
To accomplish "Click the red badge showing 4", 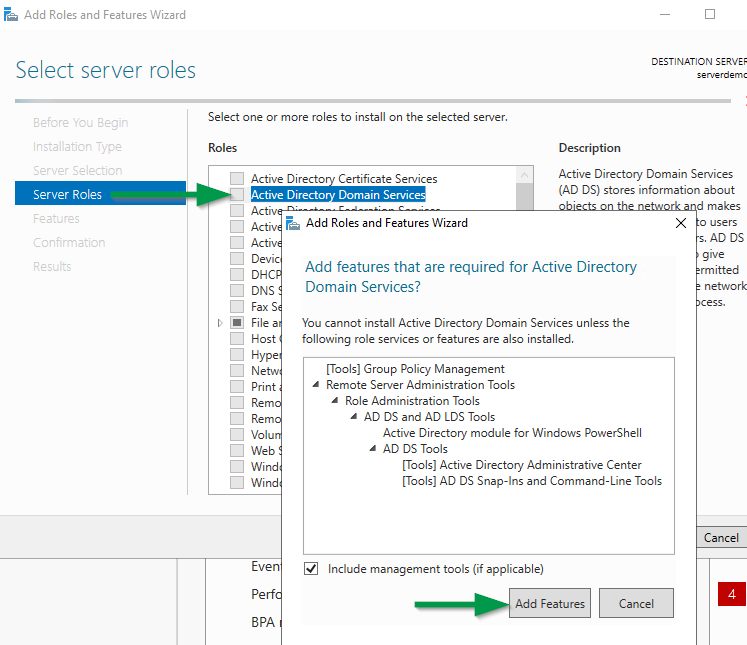I will (731, 594).
